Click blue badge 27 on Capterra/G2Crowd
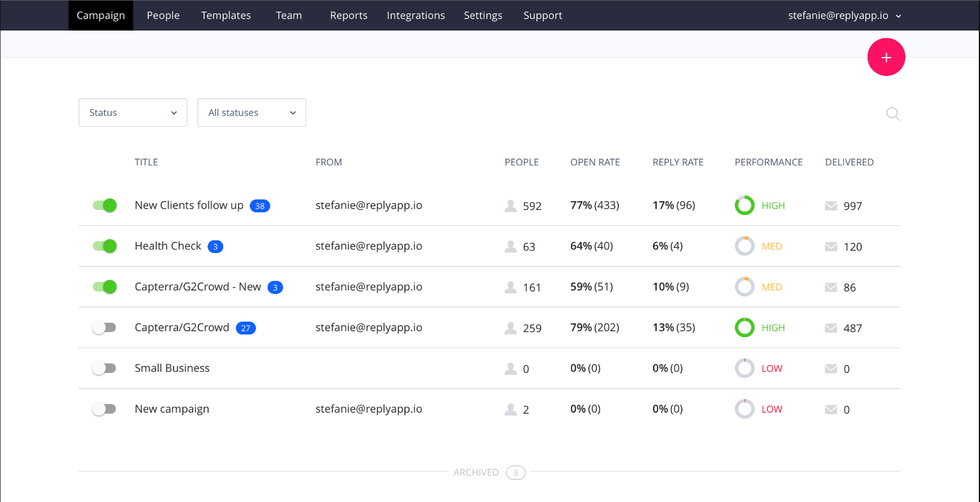Viewport: 980px width, 502px height. (246, 328)
